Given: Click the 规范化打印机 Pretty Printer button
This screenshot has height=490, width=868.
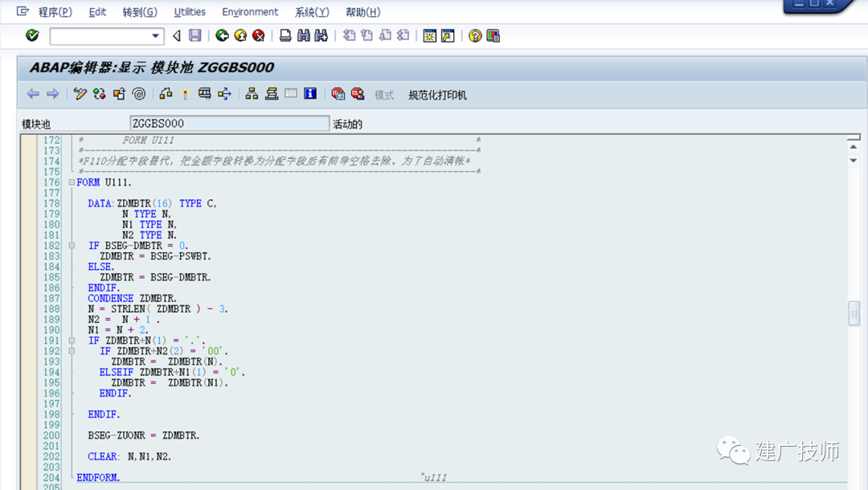Looking at the screenshot, I should [x=437, y=95].
